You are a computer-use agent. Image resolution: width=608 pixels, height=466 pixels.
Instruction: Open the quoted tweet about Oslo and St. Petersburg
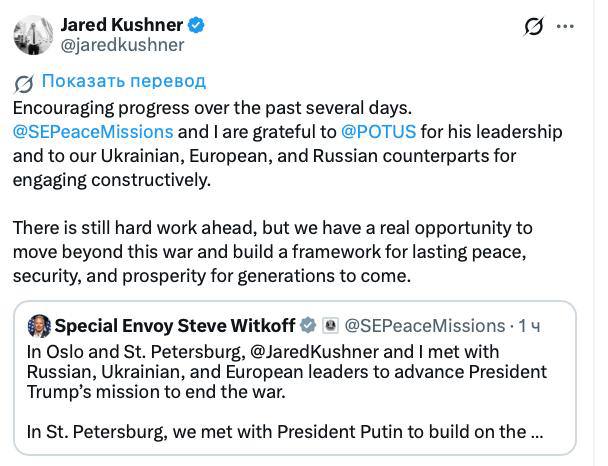295,378
